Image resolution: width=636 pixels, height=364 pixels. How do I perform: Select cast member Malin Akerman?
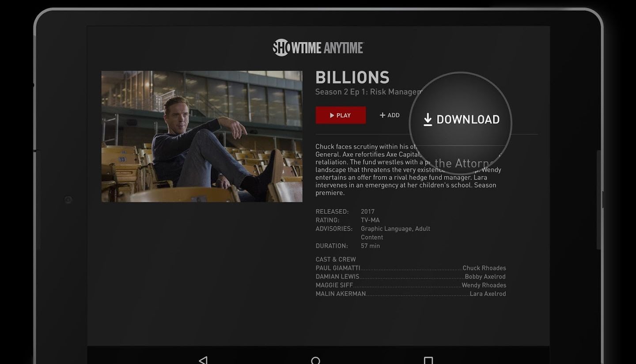[x=341, y=294]
